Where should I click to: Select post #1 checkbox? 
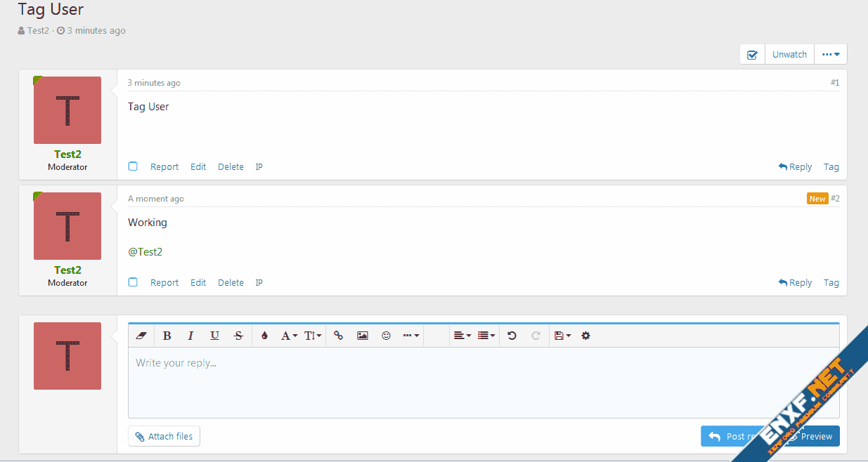[x=133, y=166]
